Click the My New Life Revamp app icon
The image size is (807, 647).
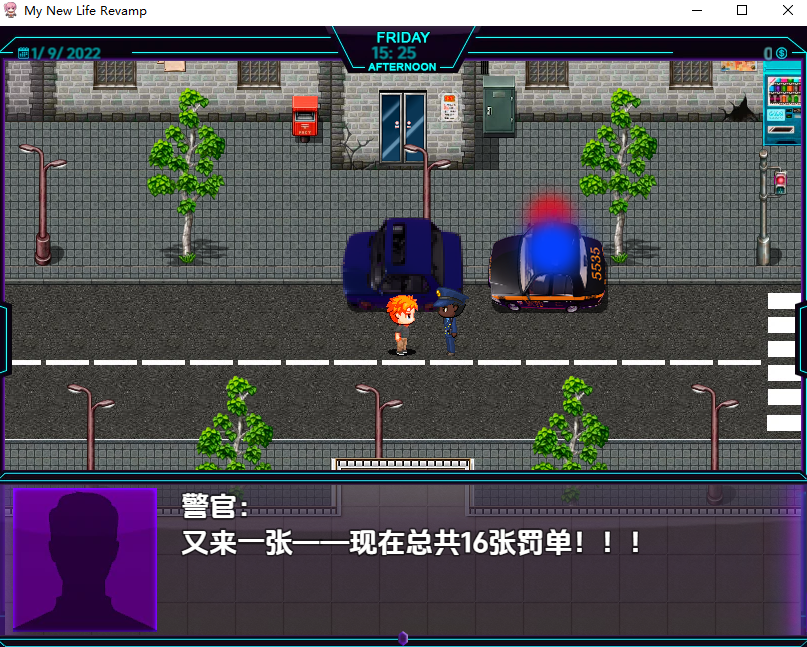11,10
